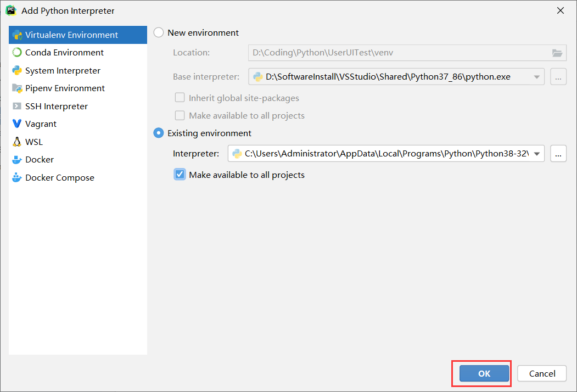The height and width of the screenshot is (392, 577).
Task: Open the Existing environment interpreter list
Action: (536, 153)
